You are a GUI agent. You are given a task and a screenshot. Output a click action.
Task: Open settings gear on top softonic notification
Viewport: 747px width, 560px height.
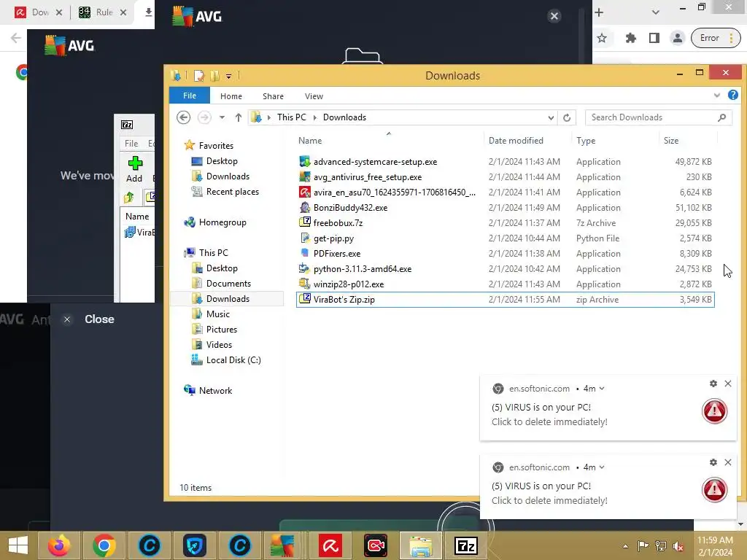713,384
